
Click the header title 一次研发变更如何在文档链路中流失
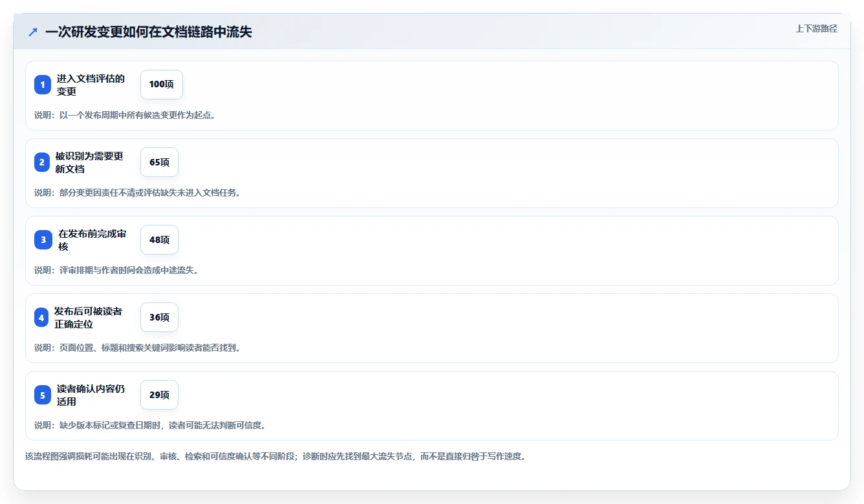click(148, 32)
